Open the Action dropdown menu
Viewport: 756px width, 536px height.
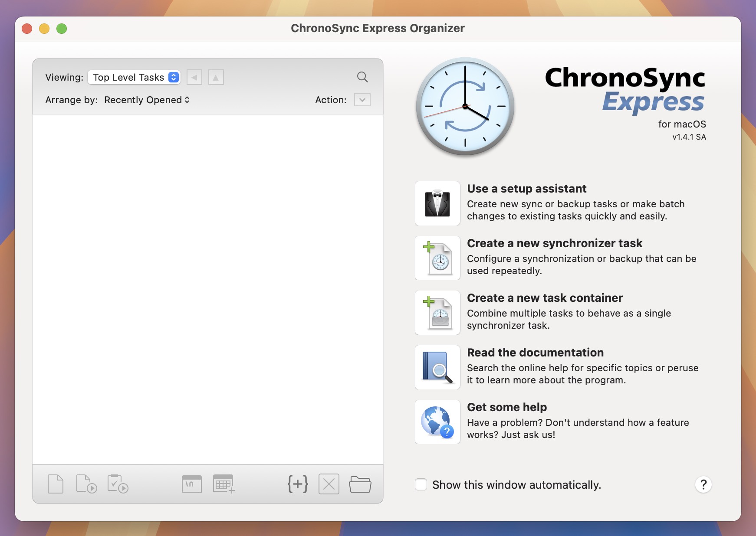pyautogui.click(x=363, y=100)
